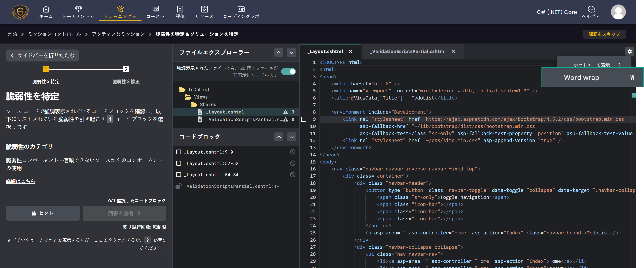Image resolution: width=644 pixels, height=268 pixels.
Task: Click the ? shortcut key badge
Action: point(147,240)
